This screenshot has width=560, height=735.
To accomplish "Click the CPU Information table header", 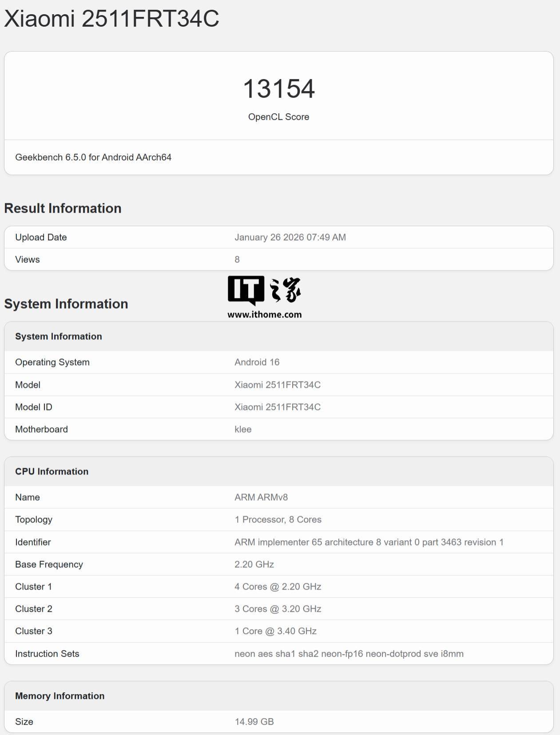I will 52,471.
